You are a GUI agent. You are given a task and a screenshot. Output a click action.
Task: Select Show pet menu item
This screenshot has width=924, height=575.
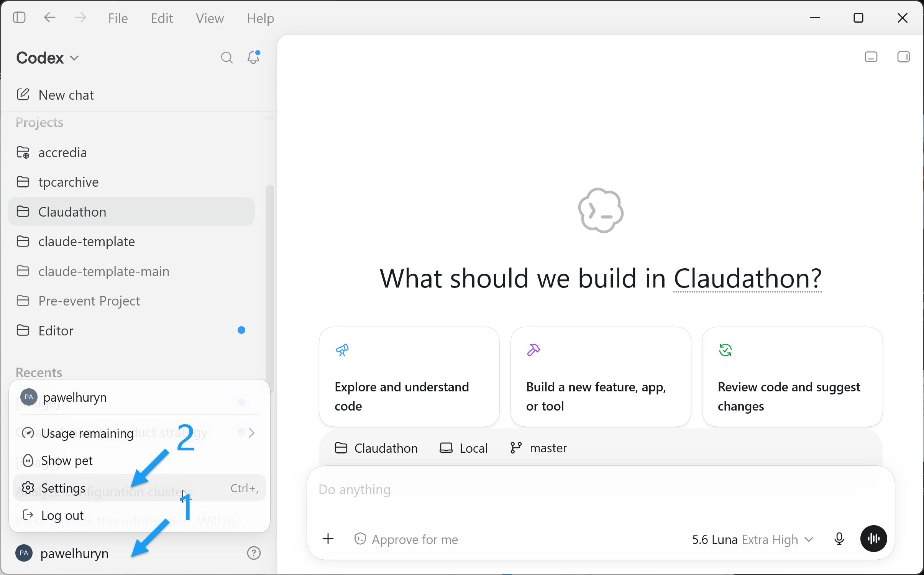point(140,460)
